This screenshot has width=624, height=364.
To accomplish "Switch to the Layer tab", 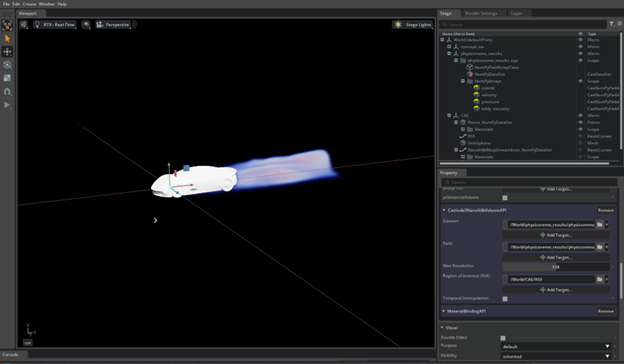I will (x=517, y=14).
